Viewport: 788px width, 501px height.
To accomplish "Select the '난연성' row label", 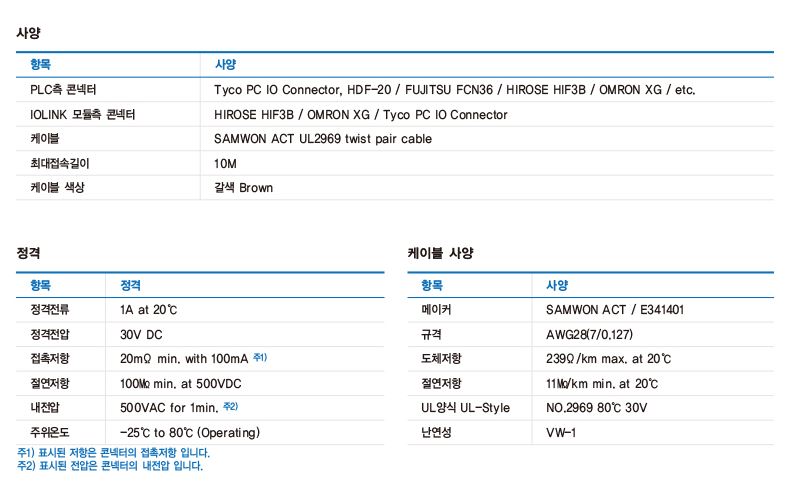I will pyautogui.click(x=436, y=432).
